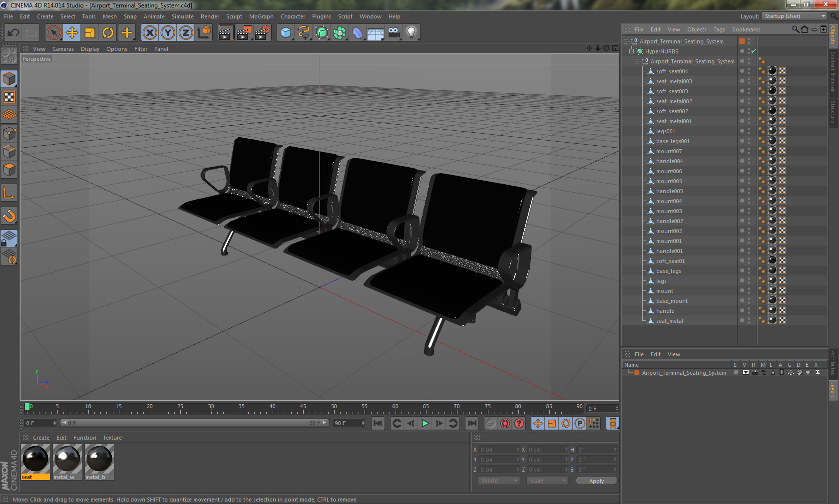
Task: Open Edit Render Settings icon
Action: [x=262, y=33]
